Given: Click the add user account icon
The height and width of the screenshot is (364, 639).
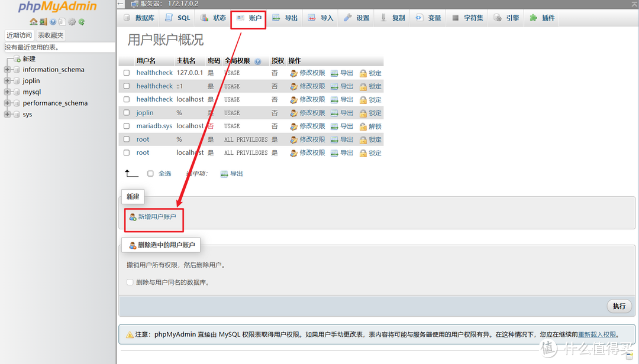Looking at the screenshot, I should 133,217.
